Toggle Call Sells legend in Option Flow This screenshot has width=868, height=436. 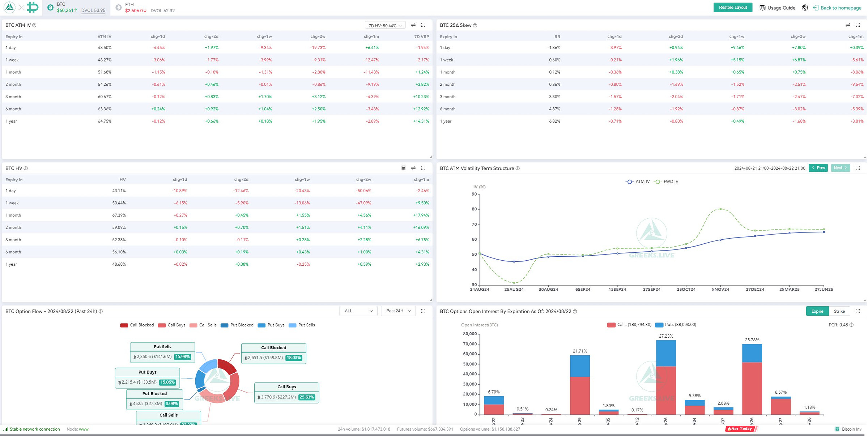[203, 325]
